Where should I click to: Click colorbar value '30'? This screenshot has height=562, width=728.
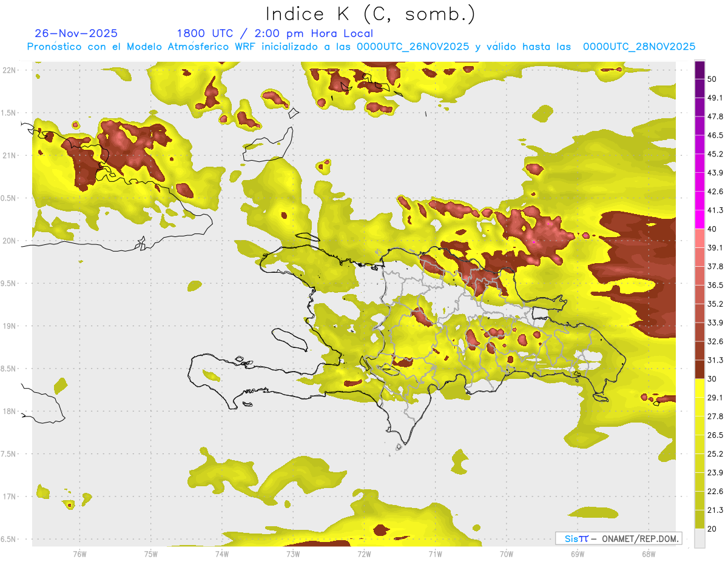point(712,379)
